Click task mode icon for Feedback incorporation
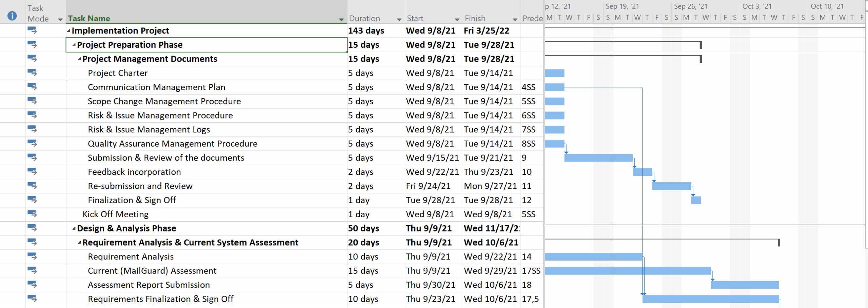The image size is (868, 308). click(x=32, y=172)
